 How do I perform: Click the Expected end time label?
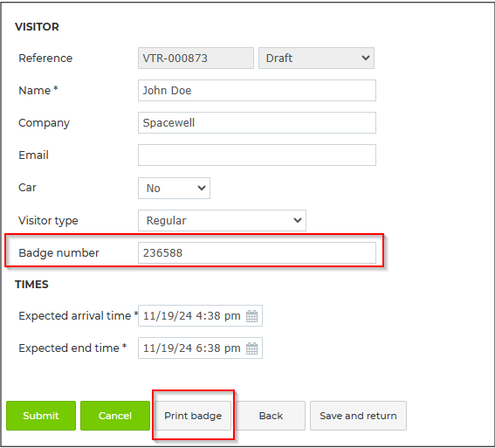(x=72, y=348)
